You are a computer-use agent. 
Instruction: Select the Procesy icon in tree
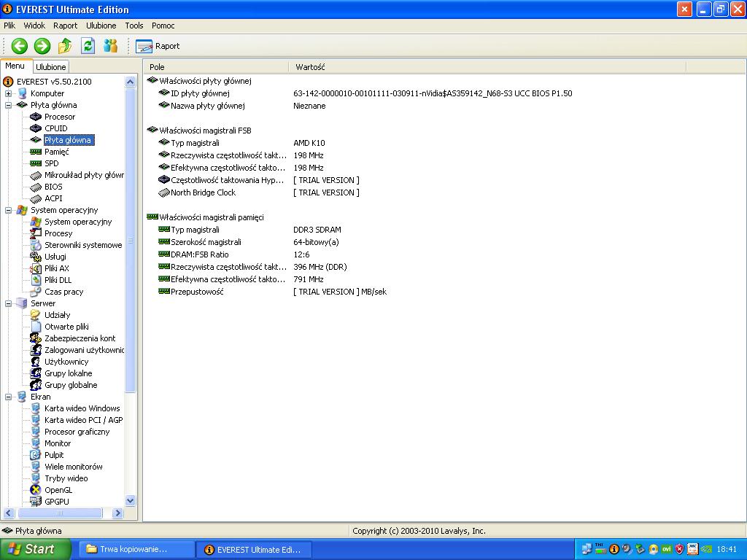[x=36, y=233]
